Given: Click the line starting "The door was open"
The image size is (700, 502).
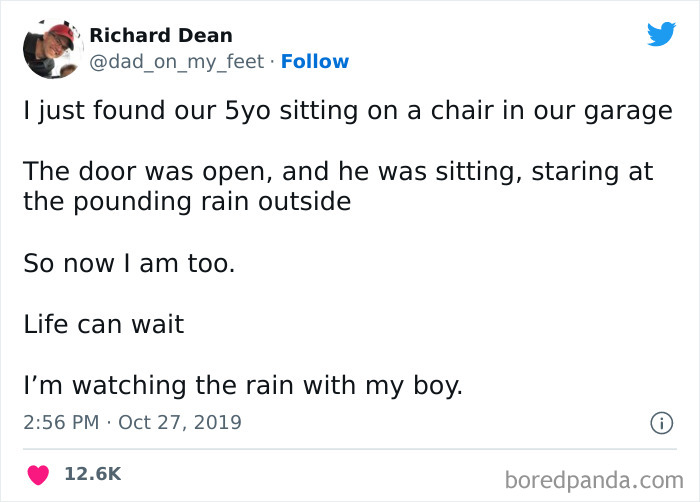Looking at the screenshot, I should (x=338, y=171).
